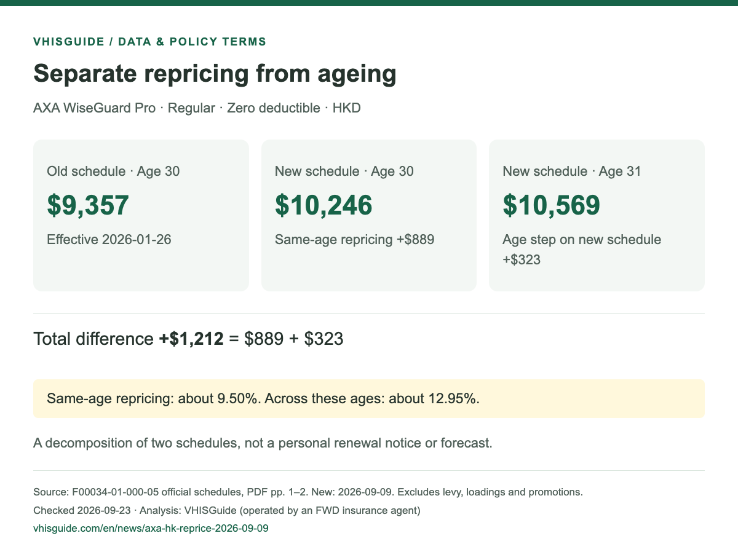Click the 'New schedule · Age 31' label
Viewport: 738px width, 560px height.
click(x=572, y=172)
